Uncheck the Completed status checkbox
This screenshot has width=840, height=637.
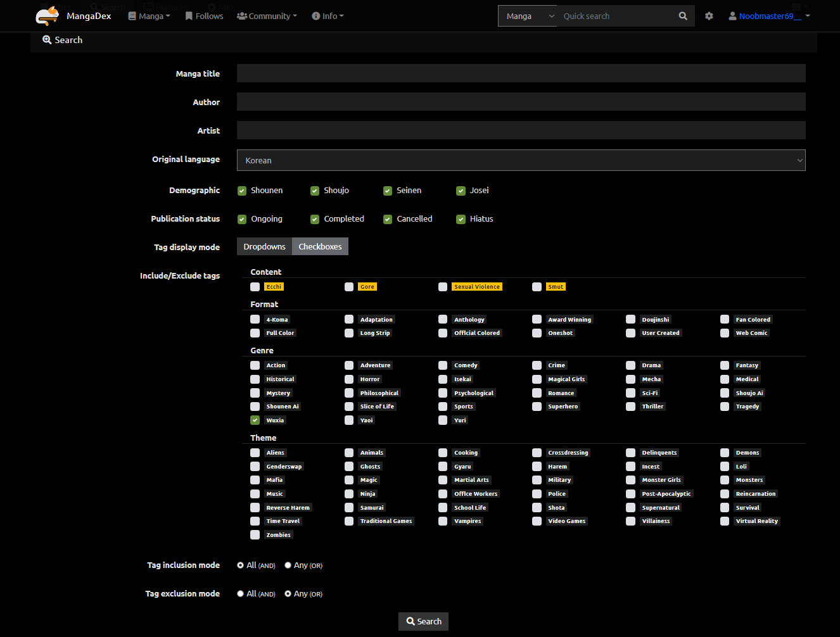(315, 219)
